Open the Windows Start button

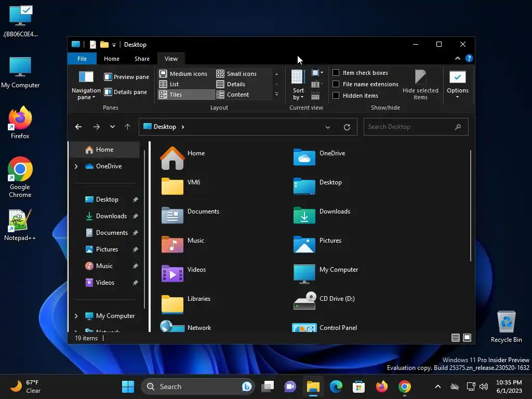coord(128,387)
